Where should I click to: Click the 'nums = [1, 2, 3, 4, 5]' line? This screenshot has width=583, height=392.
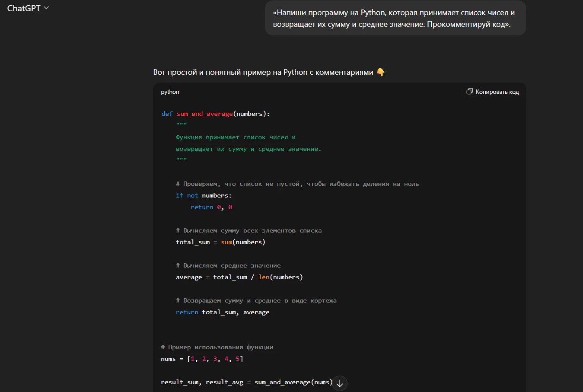202,359
